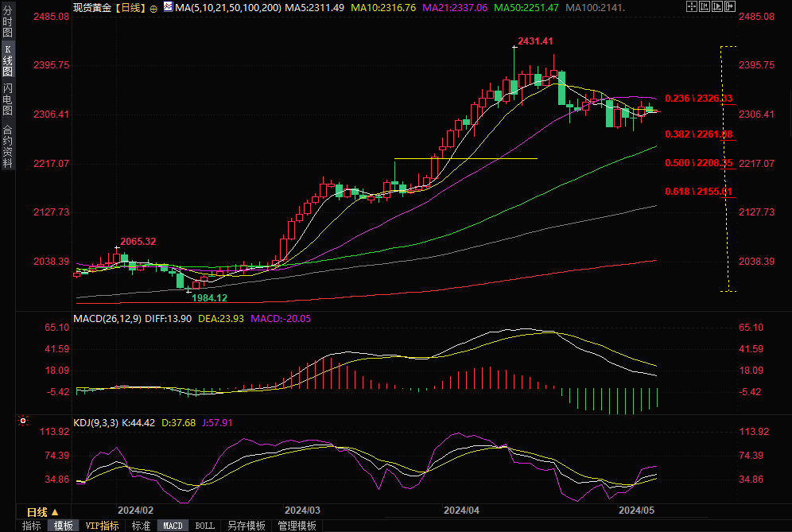Click the J:57.91 KDJ value
Image resolution: width=792 pixels, height=532 pixels.
(217, 423)
